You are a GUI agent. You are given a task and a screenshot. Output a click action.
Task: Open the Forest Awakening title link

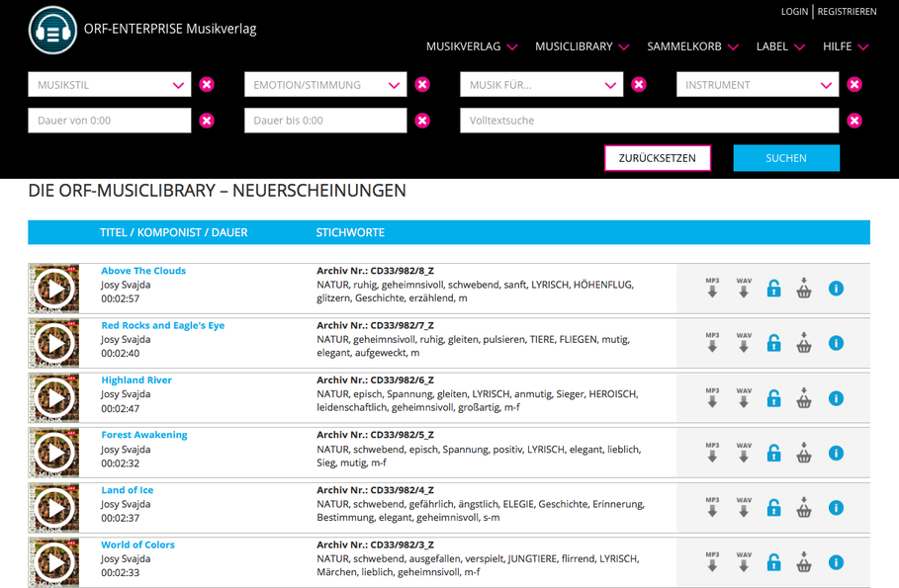(144, 435)
